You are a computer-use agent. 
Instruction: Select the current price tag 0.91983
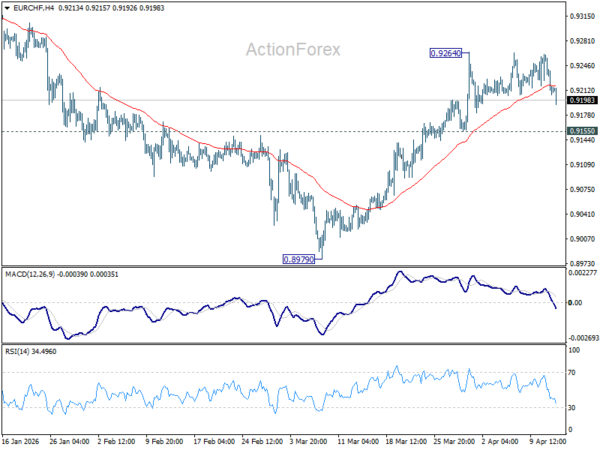582,100
